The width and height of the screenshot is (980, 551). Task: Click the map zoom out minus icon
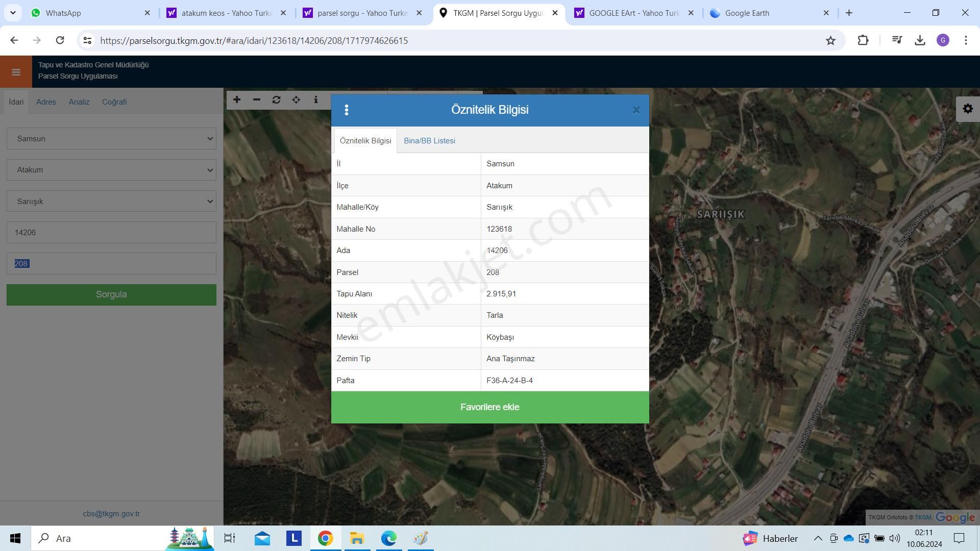click(257, 100)
